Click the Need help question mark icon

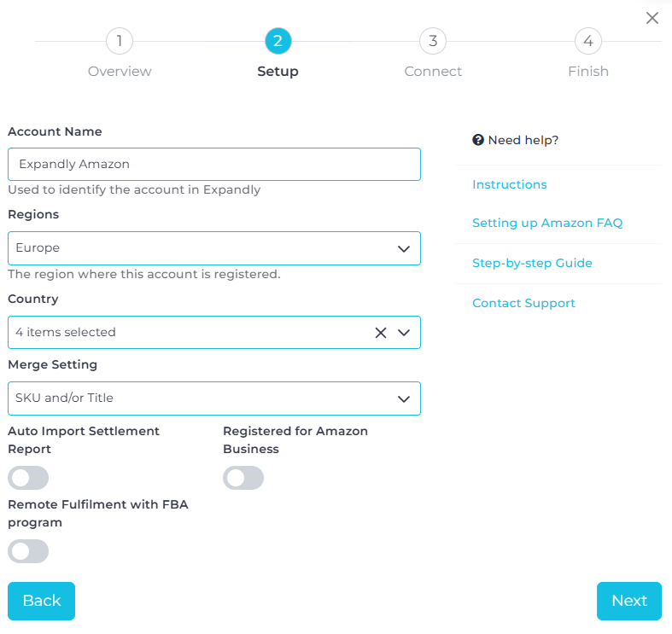(x=478, y=140)
